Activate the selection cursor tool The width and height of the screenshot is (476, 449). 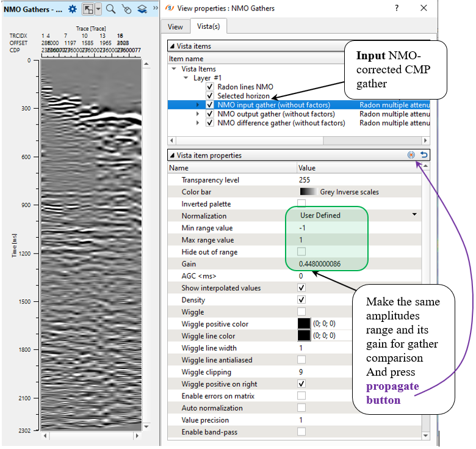(88, 9)
